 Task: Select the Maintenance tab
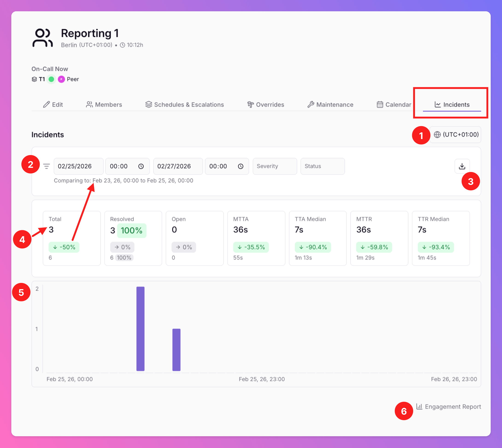click(330, 105)
